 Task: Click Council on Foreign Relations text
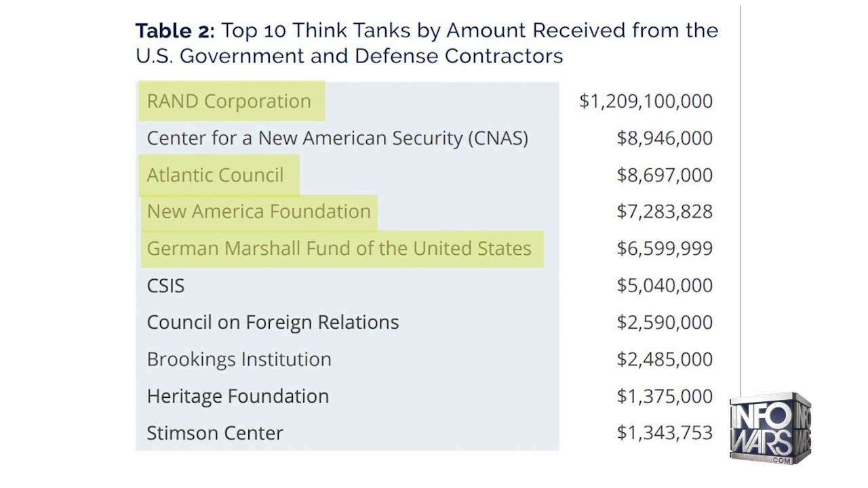coord(273,322)
